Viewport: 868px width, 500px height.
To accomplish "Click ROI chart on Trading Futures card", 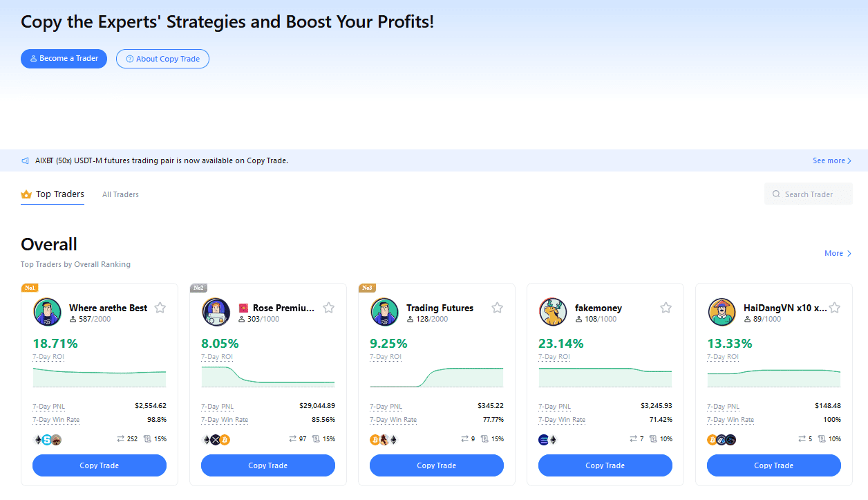I will point(437,377).
